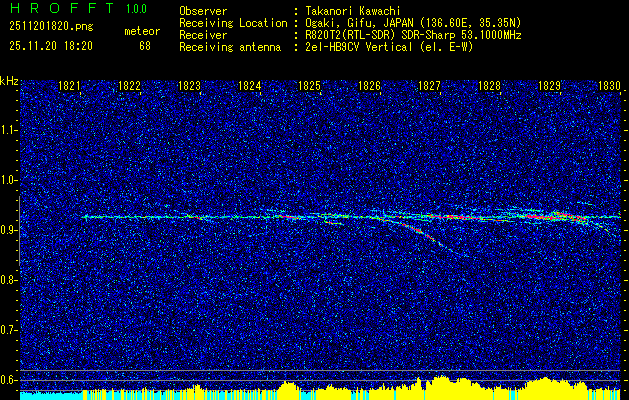
Task: Click the red echo near 1829
Action: click(x=554, y=217)
